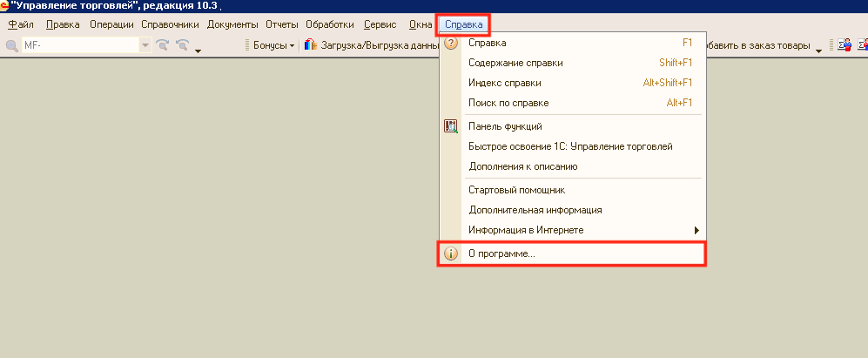Expand the toolbar overflow arrow after заказ товары
868x358 pixels.
[819, 51]
